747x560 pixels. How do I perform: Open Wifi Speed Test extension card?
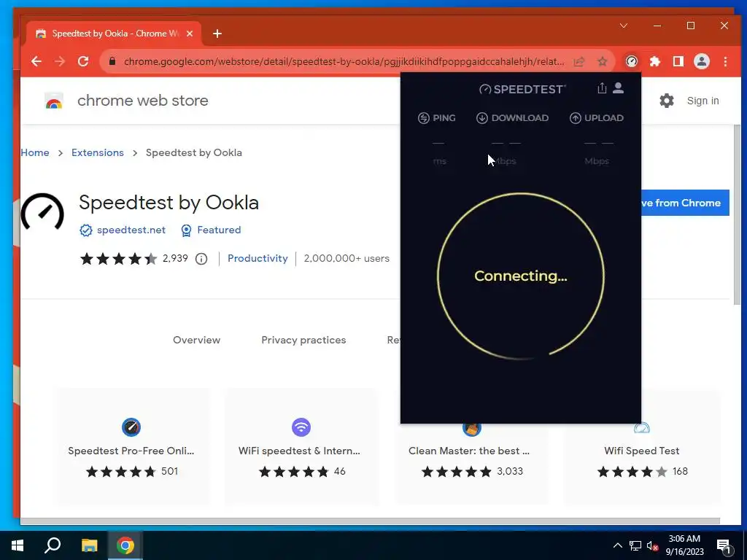642,464
